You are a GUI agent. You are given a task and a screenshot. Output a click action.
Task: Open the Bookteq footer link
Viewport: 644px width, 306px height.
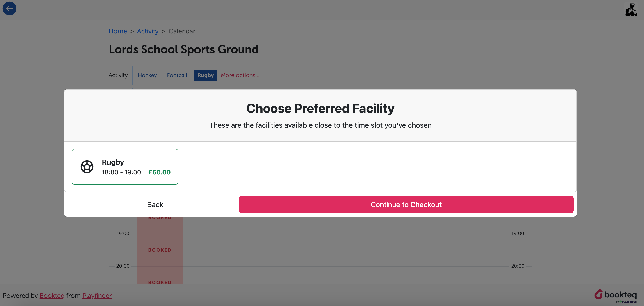[52, 296]
